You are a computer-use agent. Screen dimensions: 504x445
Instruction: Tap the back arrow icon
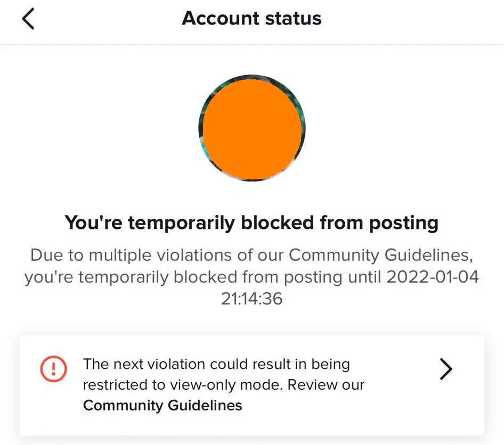tap(28, 19)
